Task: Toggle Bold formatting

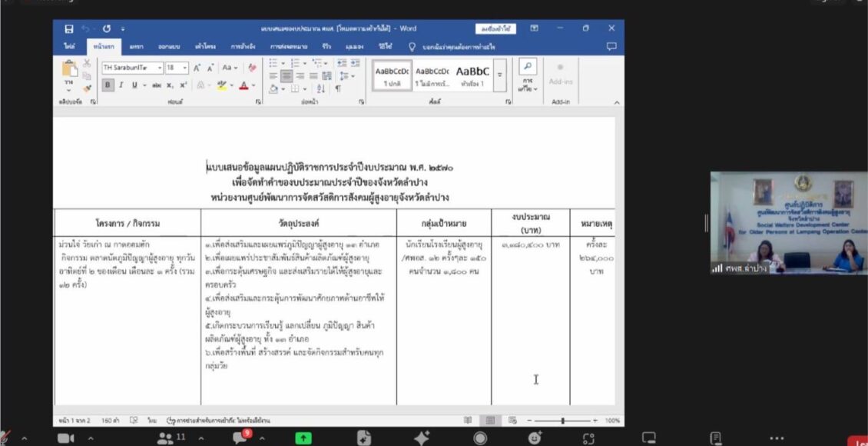Action: click(108, 85)
